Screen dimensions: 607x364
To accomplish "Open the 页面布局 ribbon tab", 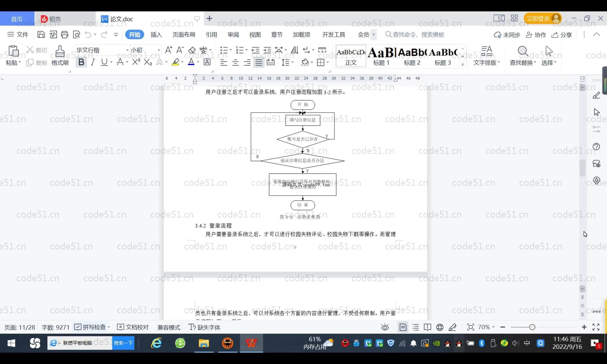I will coord(184,35).
